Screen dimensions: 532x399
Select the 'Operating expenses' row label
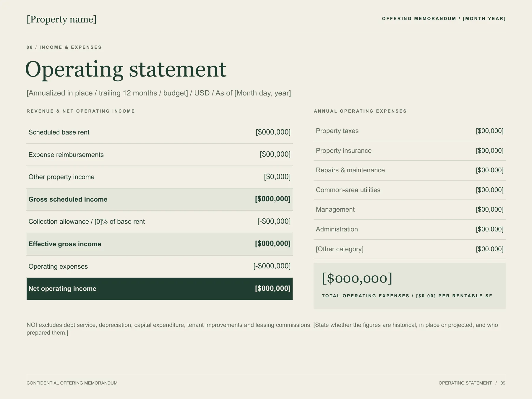pos(58,267)
